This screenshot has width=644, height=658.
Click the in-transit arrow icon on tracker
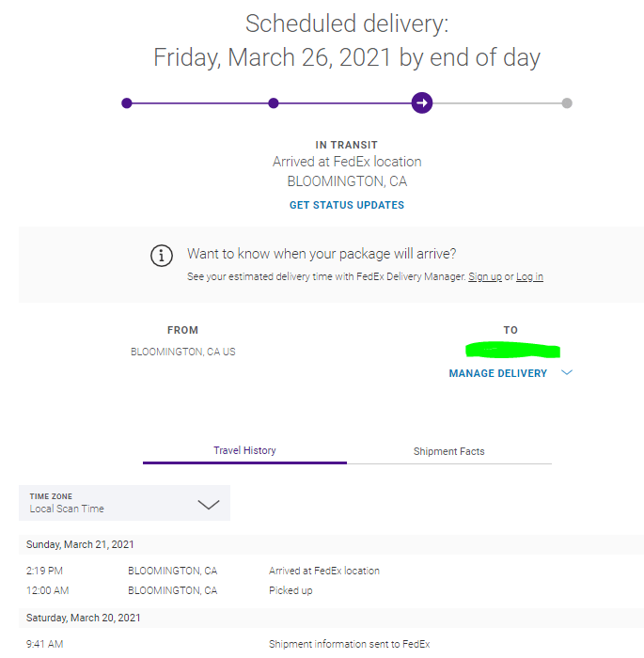422,102
